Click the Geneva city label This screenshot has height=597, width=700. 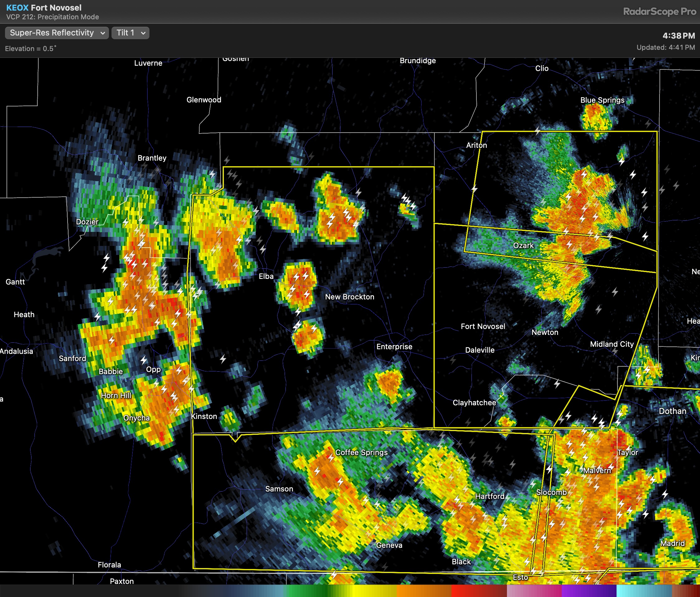pyautogui.click(x=389, y=545)
